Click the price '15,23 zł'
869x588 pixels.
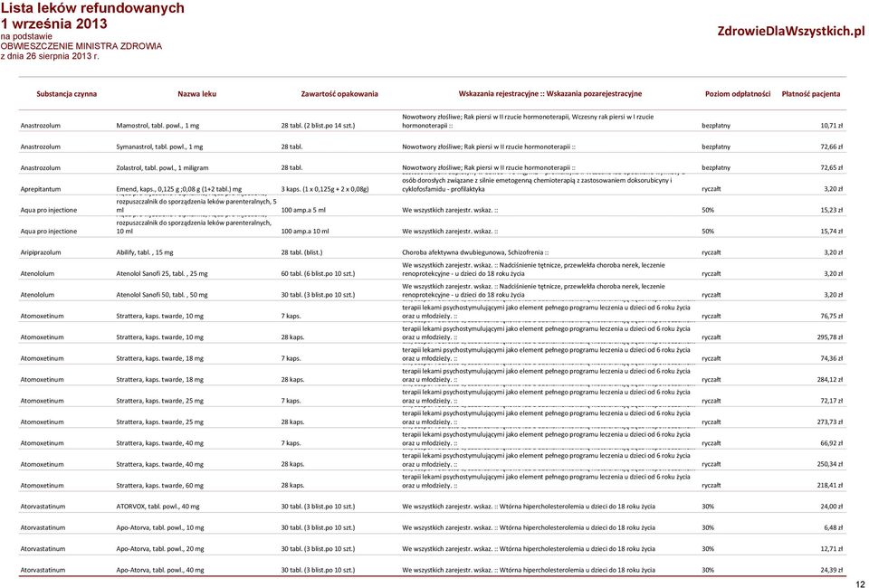coord(831,211)
